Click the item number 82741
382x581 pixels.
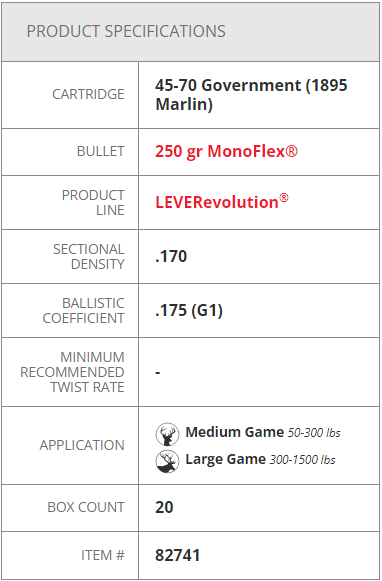coord(177,555)
